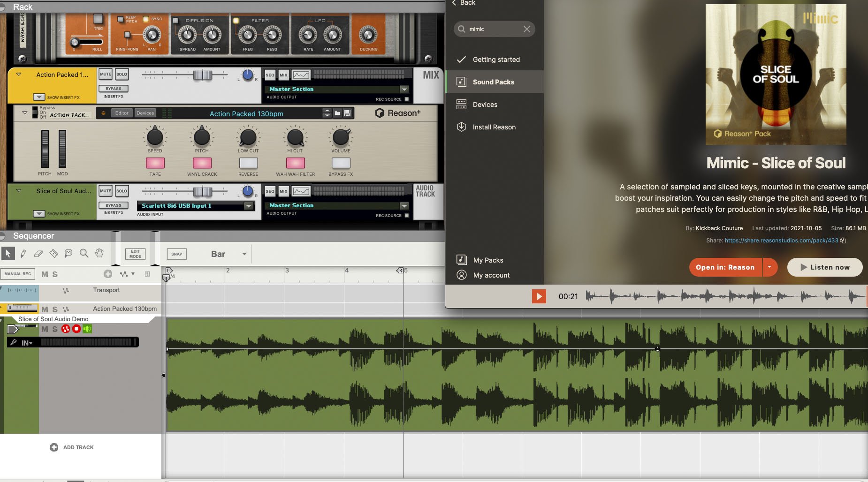868x482 pixels.
Task: Select the Mute tool in the sequencer toolbar
Action: point(69,254)
